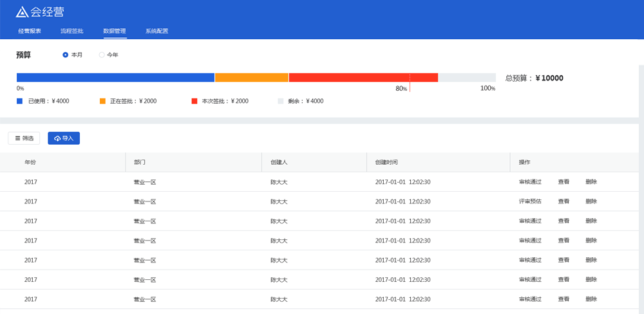The height and width of the screenshot is (314, 644).
Task: Click the 正在签批：¥2000 legend text
Action: tap(133, 101)
